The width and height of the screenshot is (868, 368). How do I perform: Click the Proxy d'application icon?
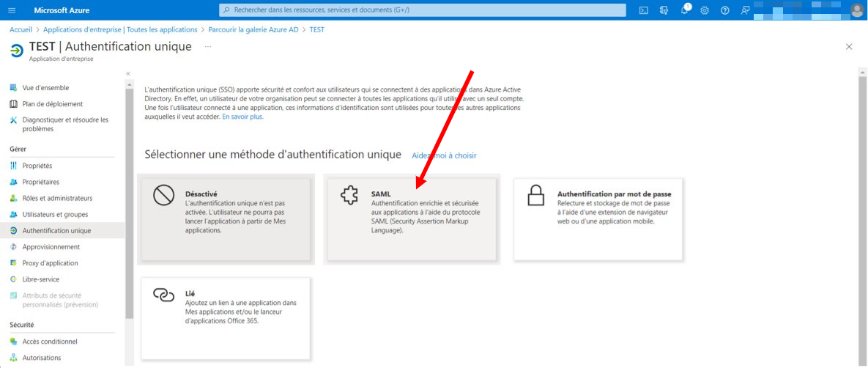(x=14, y=263)
